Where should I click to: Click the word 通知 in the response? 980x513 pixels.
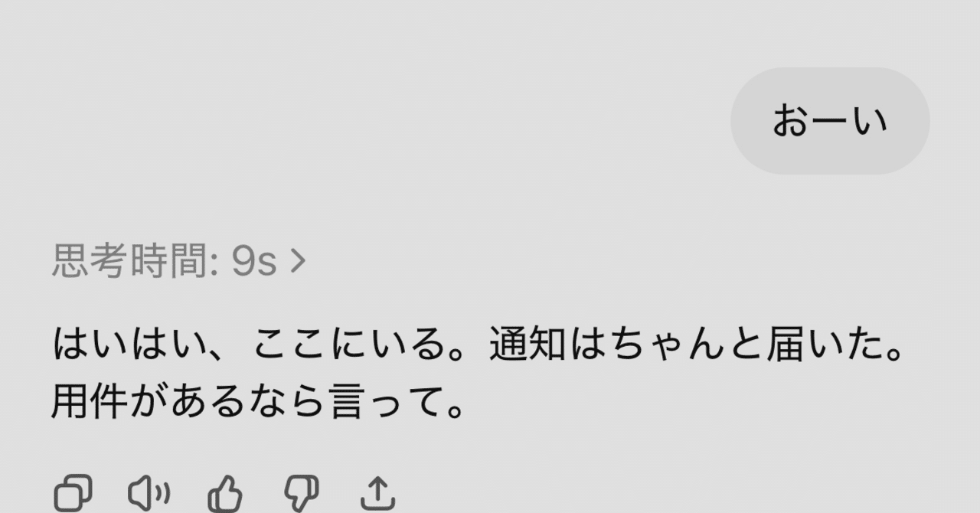[x=527, y=345]
